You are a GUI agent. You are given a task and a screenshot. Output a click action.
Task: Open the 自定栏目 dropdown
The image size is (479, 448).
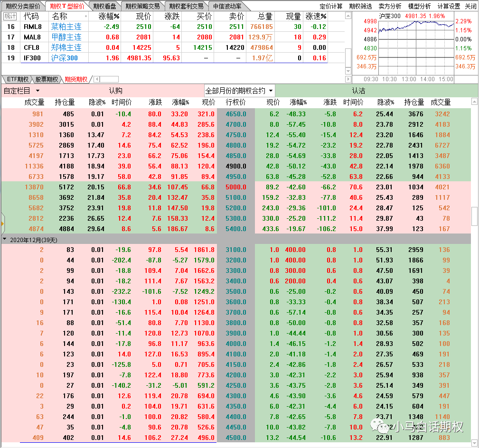(x=22, y=91)
